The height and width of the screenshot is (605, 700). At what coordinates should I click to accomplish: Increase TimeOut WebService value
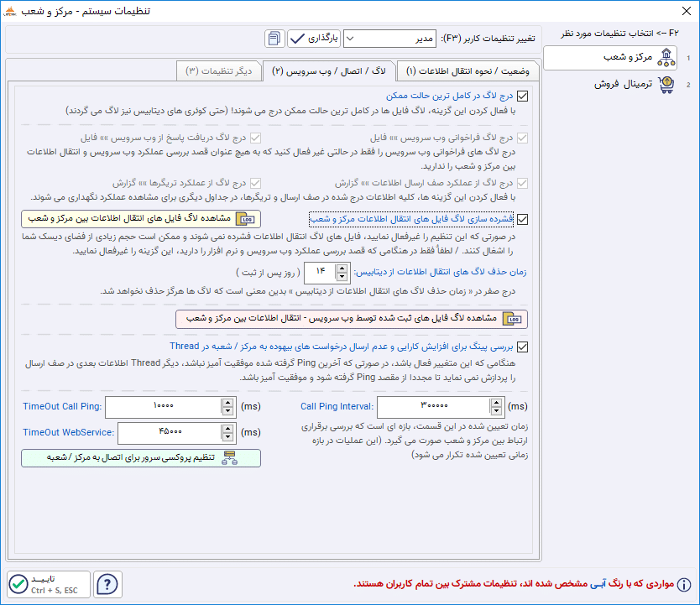coord(227,429)
